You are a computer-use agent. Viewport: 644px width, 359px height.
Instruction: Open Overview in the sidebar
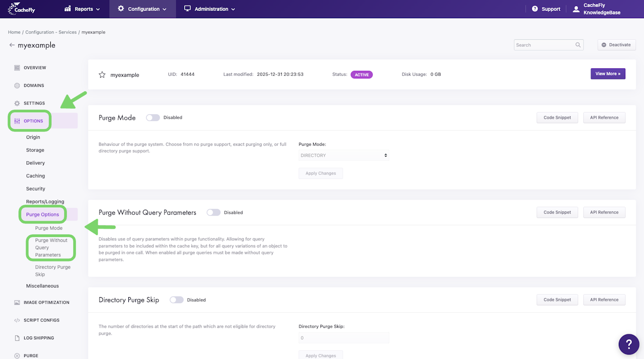coord(35,68)
